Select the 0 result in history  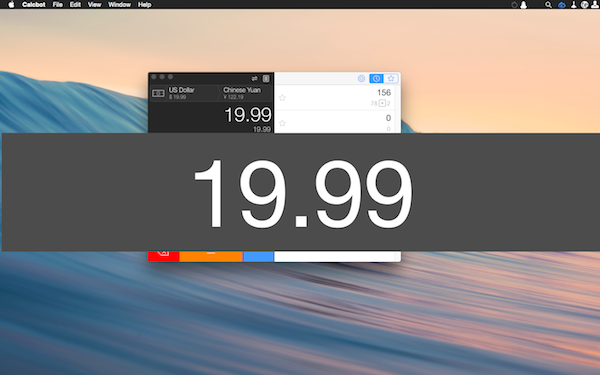(388, 118)
